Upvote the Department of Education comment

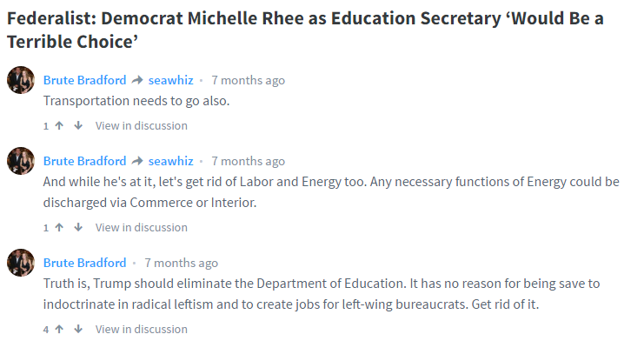tap(59, 329)
